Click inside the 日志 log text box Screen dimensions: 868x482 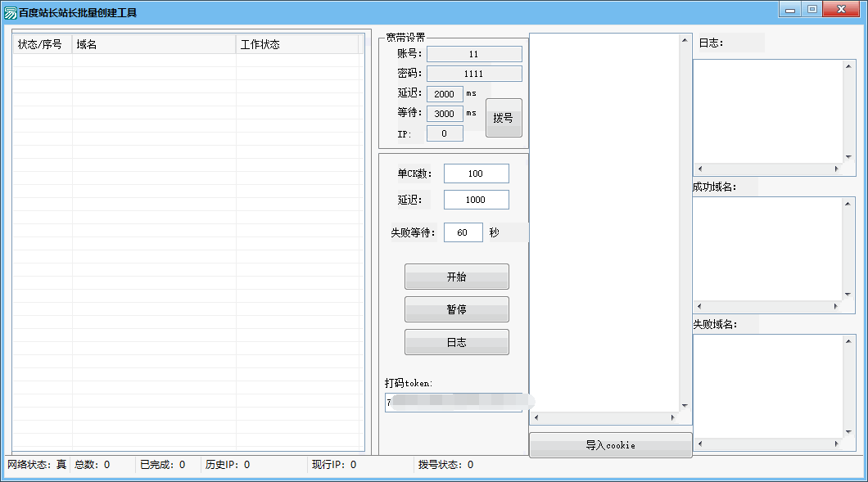pyautogui.click(x=768, y=111)
